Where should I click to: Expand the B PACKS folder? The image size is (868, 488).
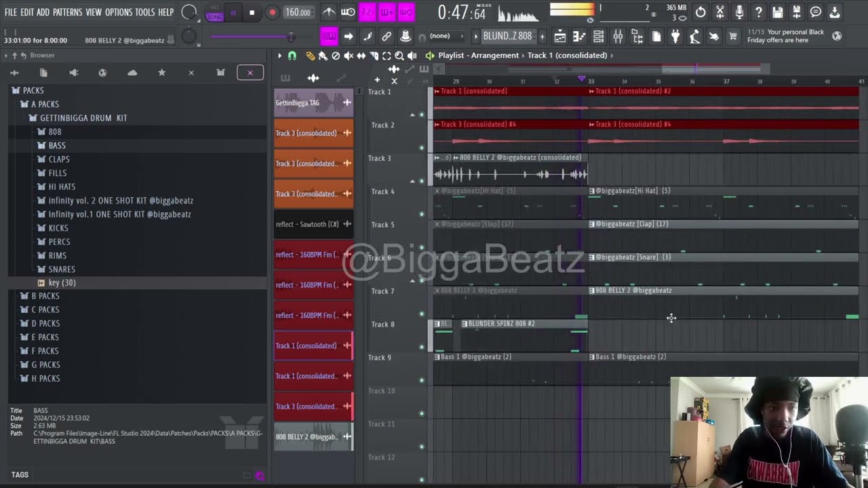click(45, 296)
